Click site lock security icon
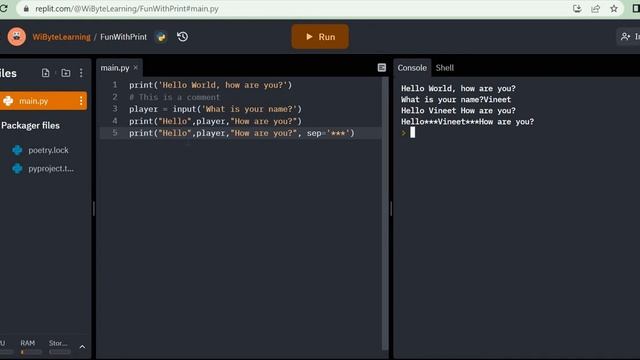This screenshot has height=360, width=640. point(27,9)
